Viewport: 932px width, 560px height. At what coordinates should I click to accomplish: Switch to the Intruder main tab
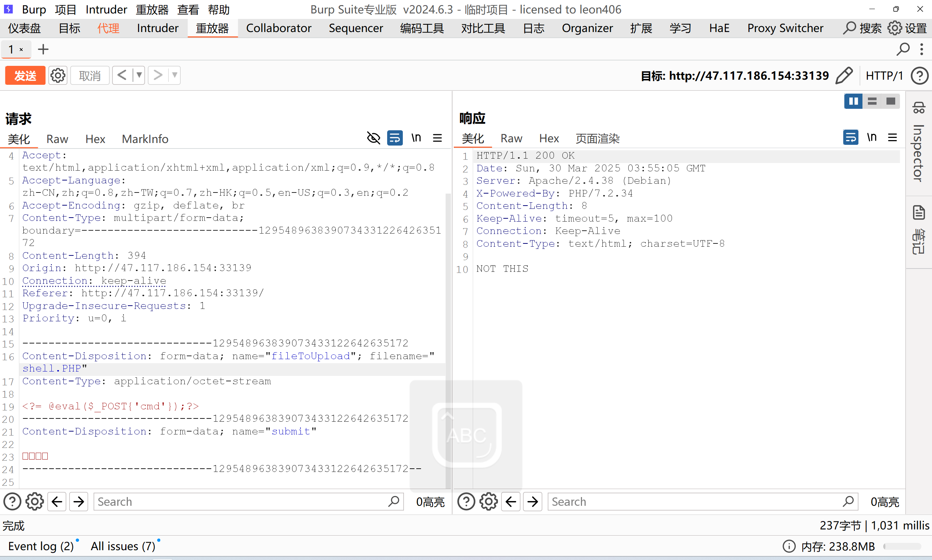(x=157, y=28)
